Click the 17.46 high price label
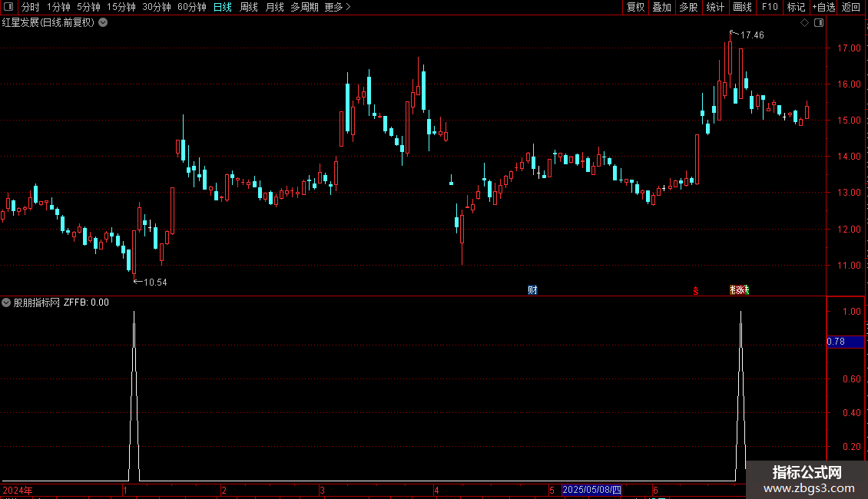 point(752,35)
